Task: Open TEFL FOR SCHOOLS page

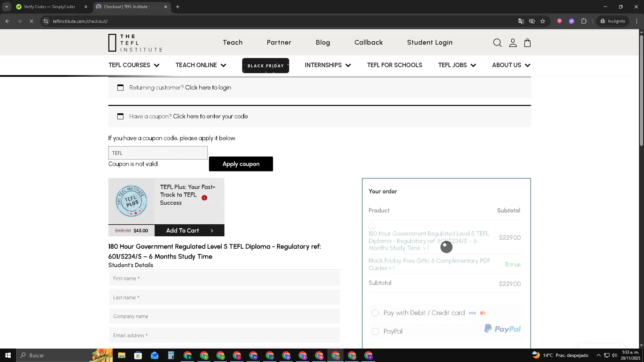Action: [395, 65]
